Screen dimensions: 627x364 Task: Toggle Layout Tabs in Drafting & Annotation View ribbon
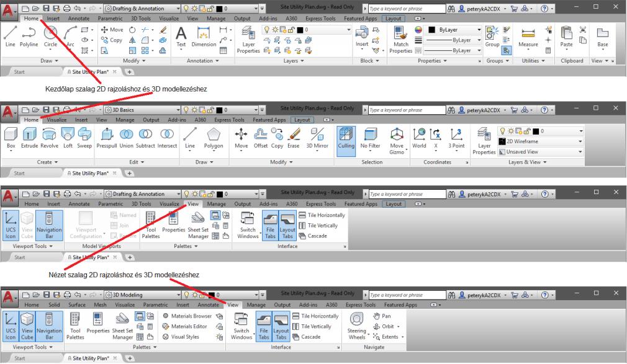(287, 225)
